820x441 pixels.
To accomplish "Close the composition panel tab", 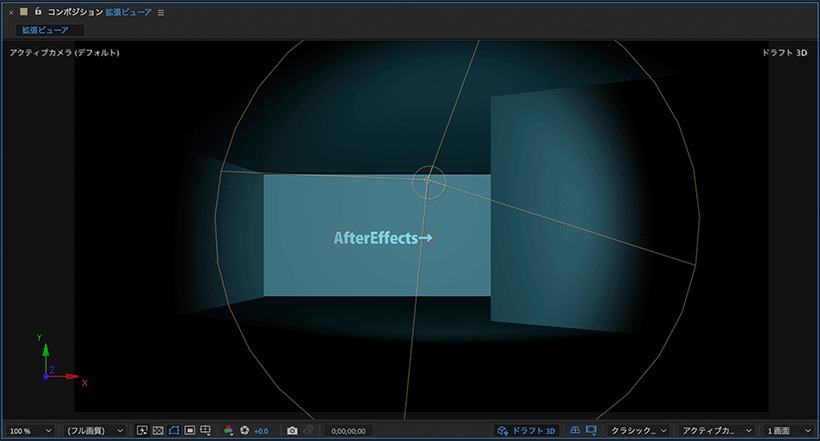I will click(11, 12).
